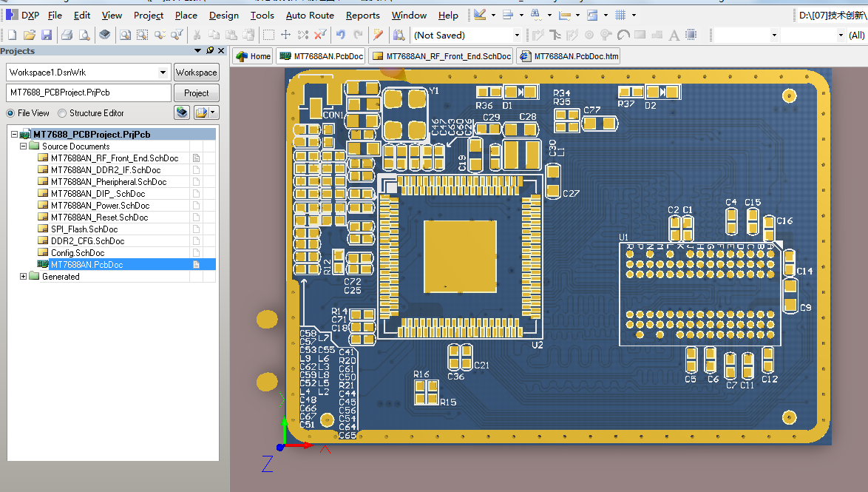Open the Workspace1.DsnWrk dropdown
The image size is (868, 492).
click(x=163, y=72)
